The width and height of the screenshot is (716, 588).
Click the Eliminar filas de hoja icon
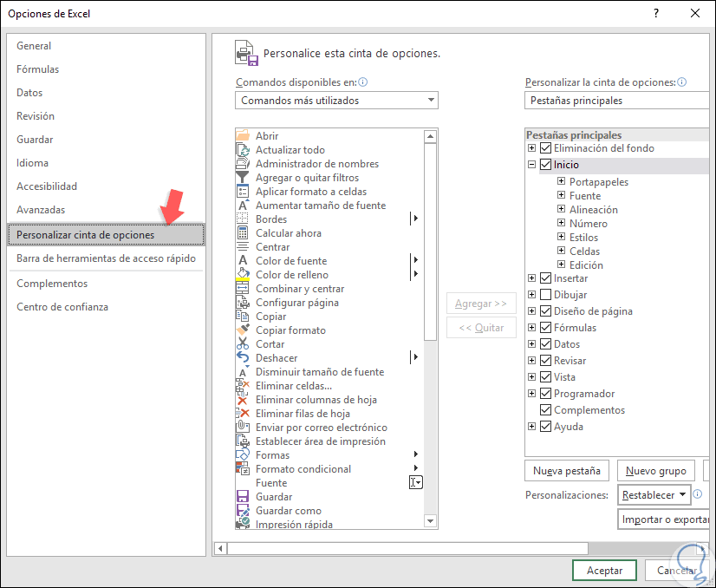[x=243, y=413]
